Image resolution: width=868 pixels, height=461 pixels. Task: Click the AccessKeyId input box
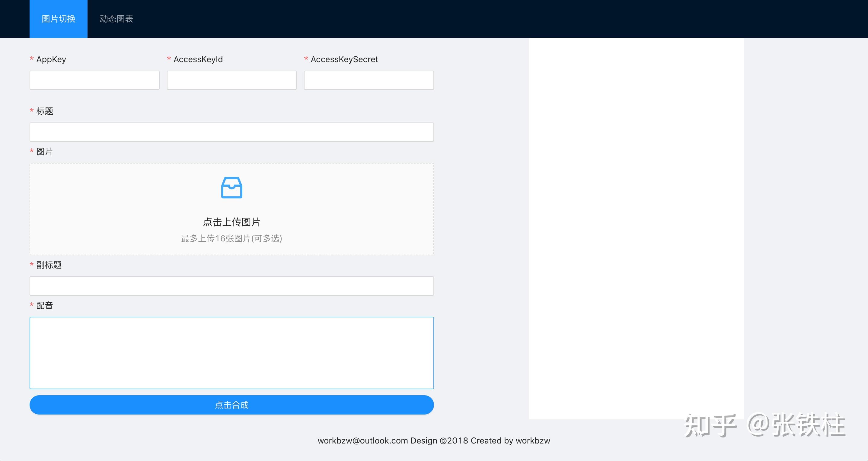232,80
